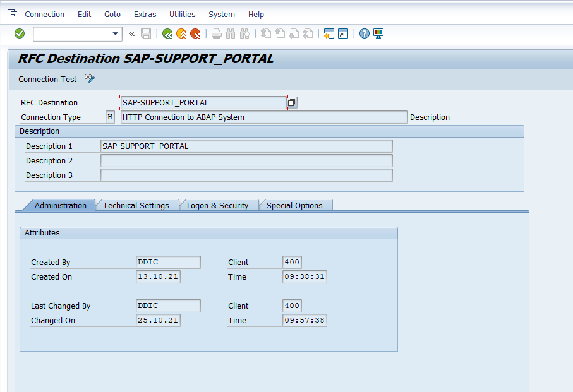Switch to the Logon & Security tab
573x392 pixels.
tap(217, 205)
